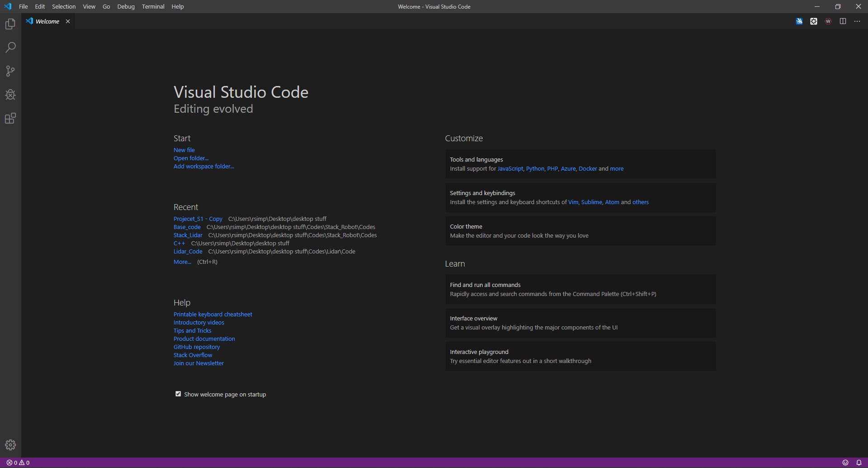The width and height of the screenshot is (868, 468).
Task: Toggle Show welcome page on startup checkbox
Action: [x=178, y=394]
